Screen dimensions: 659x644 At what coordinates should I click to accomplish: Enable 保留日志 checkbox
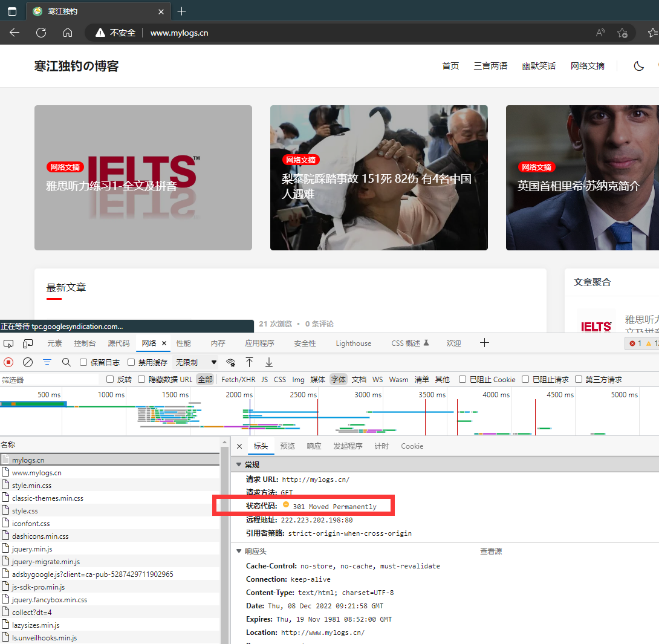point(83,362)
